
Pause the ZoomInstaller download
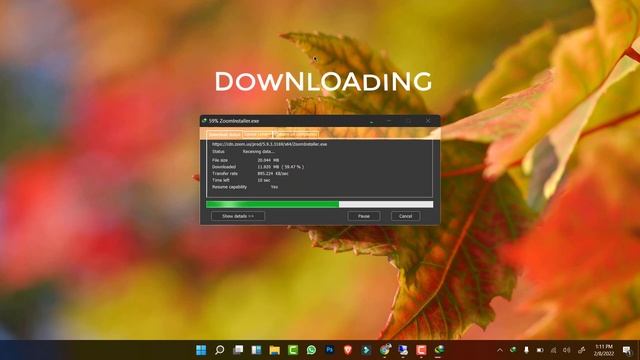tap(364, 216)
